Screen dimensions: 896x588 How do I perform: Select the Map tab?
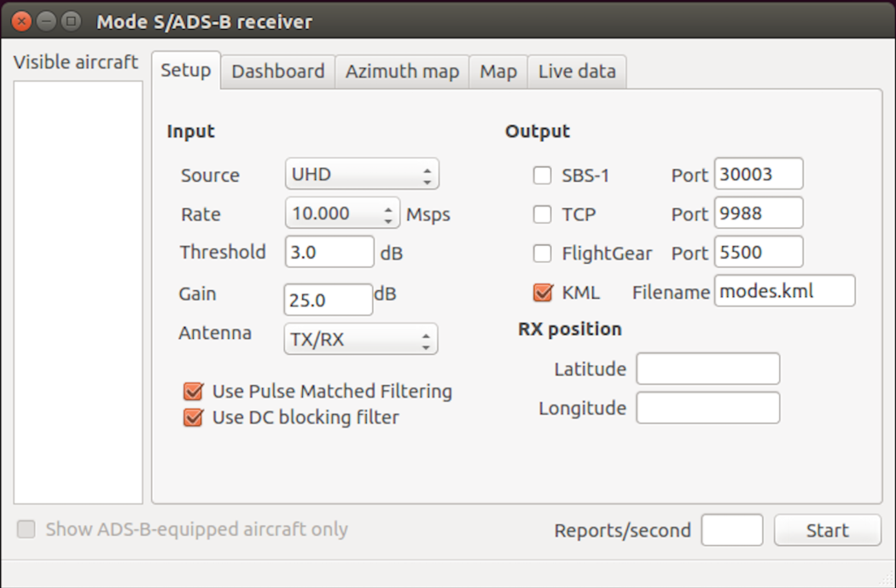pyautogui.click(x=497, y=72)
